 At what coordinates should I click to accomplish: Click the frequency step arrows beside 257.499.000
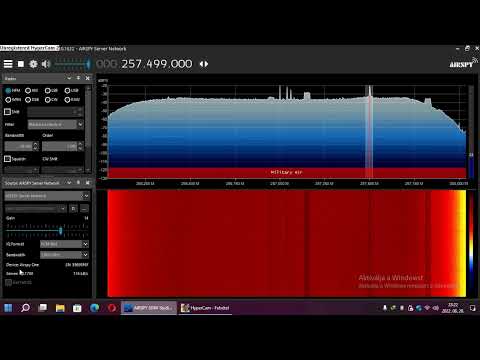pos(204,64)
